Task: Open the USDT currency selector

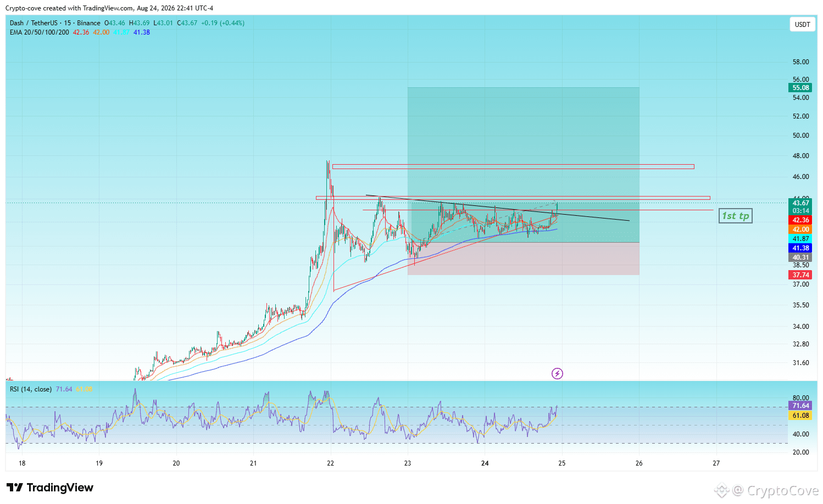Action: [802, 25]
